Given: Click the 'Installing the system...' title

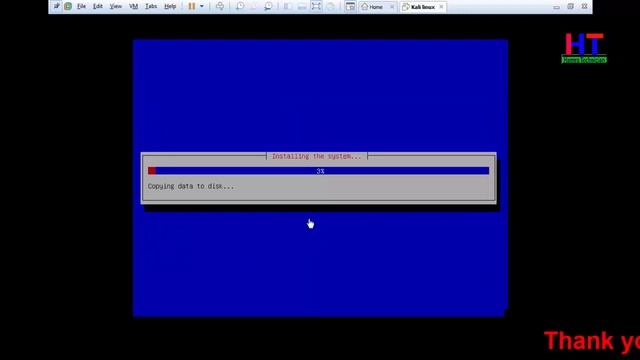Looking at the screenshot, I should pyautogui.click(x=317, y=156).
